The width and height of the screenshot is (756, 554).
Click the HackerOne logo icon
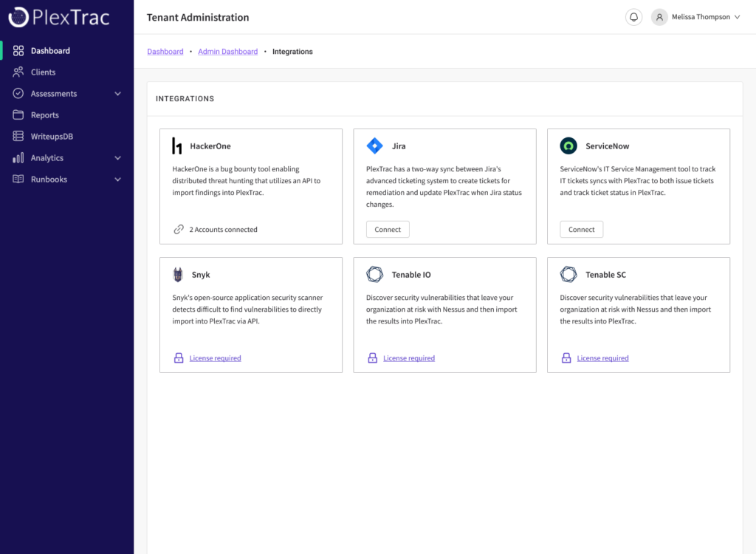click(177, 146)
